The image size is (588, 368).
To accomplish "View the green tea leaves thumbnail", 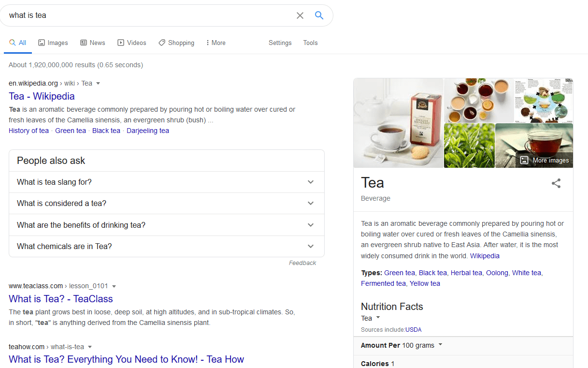I will pos(469,146).
